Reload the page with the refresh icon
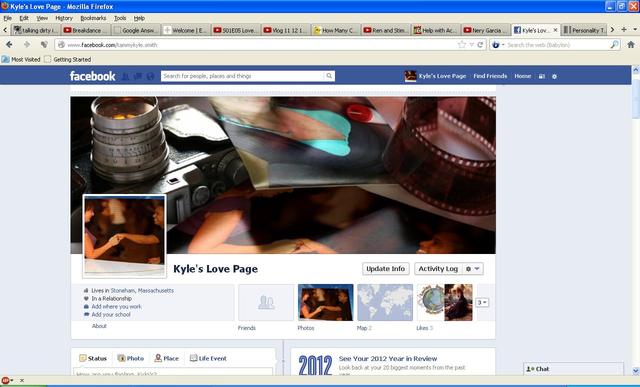The width and height of the screenshot is (640, 387). click(480, 44)
